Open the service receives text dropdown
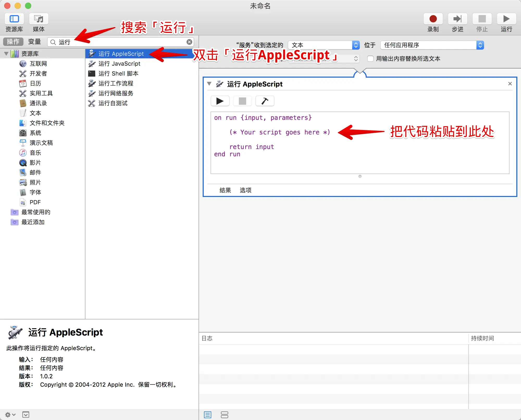The image size is (521, 420). 324,45
